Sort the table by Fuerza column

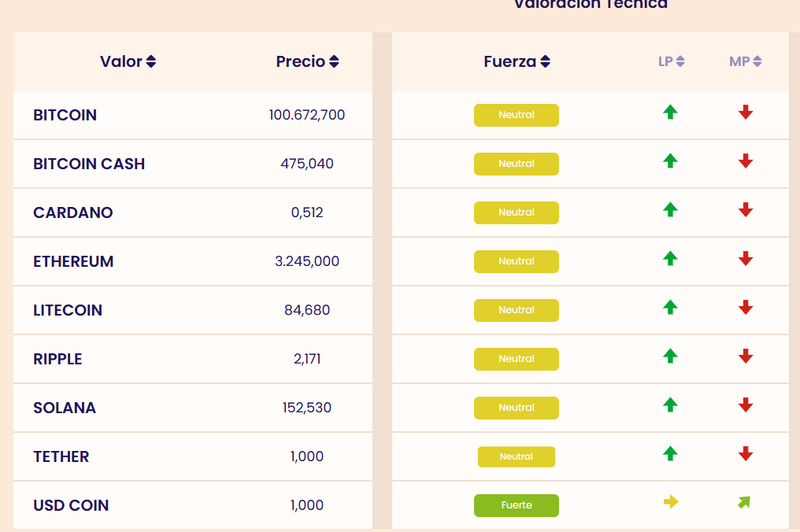click(517, 61)
